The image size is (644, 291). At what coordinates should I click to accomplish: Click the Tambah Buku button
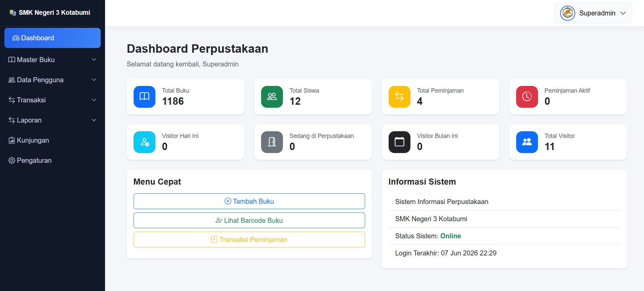[249, 201]
